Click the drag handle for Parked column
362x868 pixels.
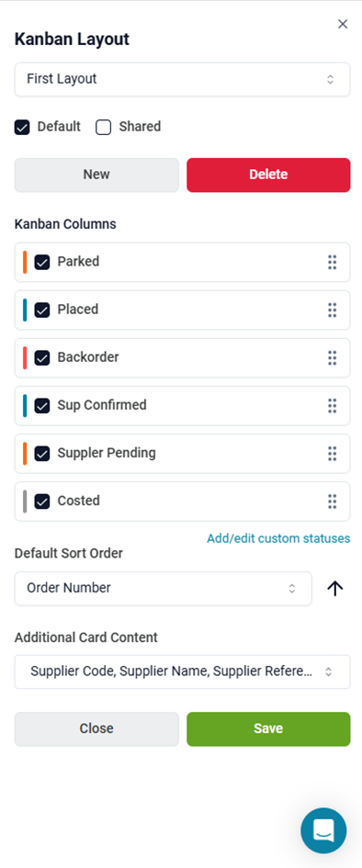coord(332,262)
